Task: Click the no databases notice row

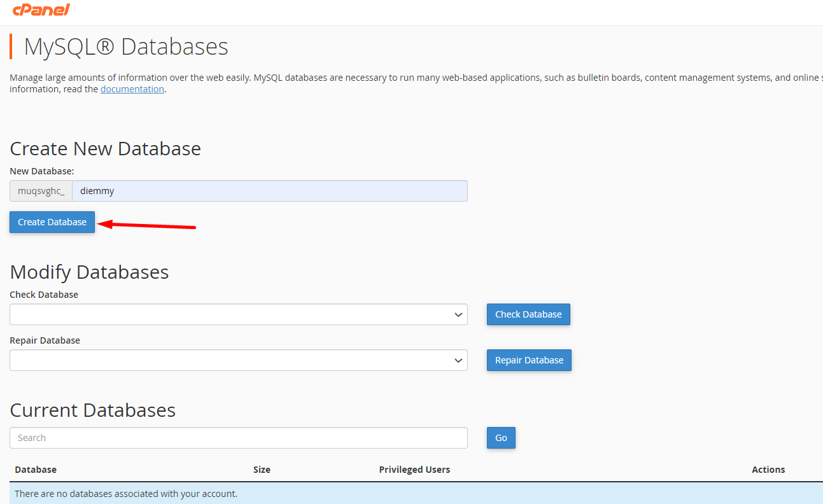Action: click(126, 494)
